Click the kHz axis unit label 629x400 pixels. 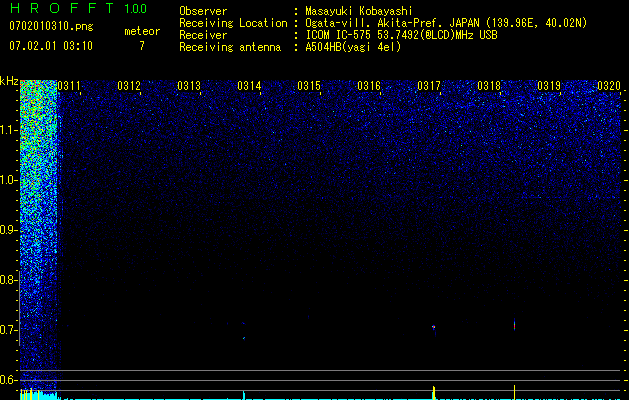9,81
